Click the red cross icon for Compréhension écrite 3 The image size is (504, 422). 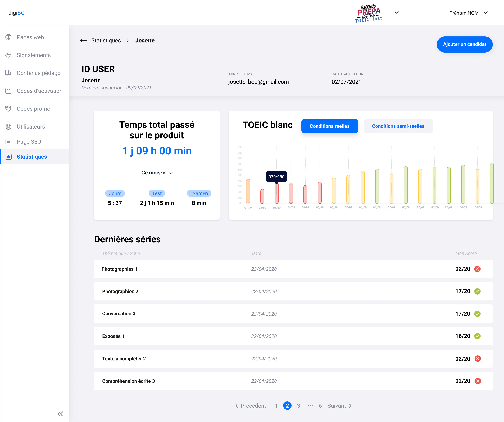pyautogui.click(x=478, y=381)
